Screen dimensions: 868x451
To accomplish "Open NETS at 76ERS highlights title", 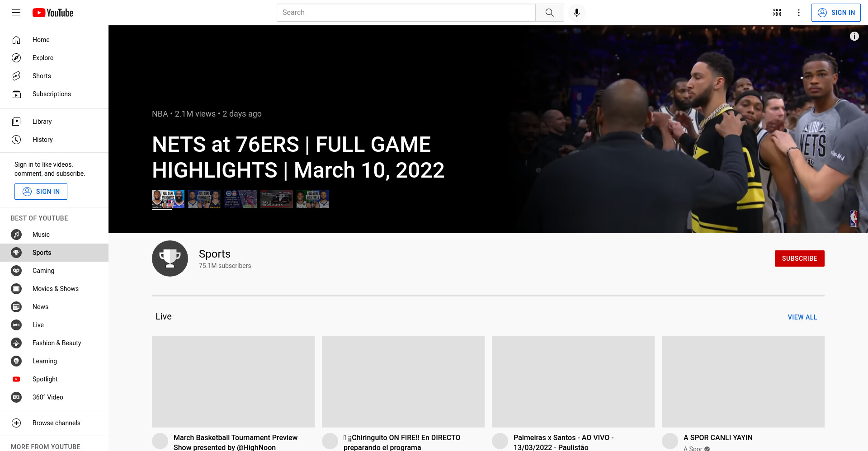I will point(298,157).
